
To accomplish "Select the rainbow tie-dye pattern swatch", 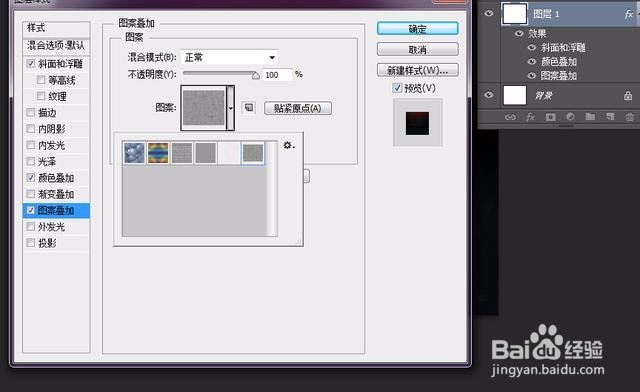I will click(158, 153).
